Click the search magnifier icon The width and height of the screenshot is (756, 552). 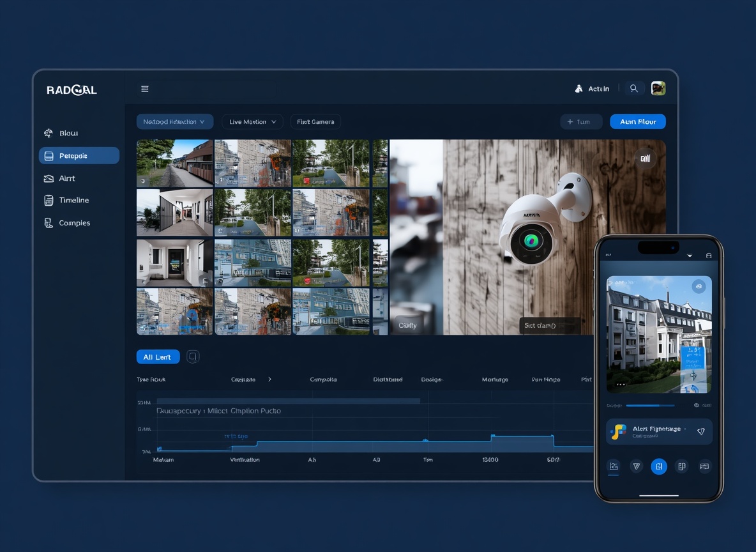(x=634, y=88)
